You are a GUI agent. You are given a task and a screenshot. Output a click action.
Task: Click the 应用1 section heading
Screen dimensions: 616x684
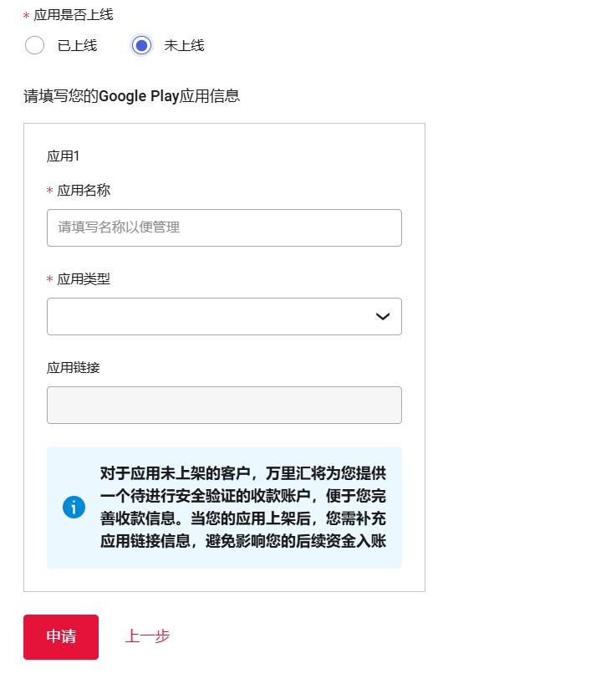tap(63, 156)
